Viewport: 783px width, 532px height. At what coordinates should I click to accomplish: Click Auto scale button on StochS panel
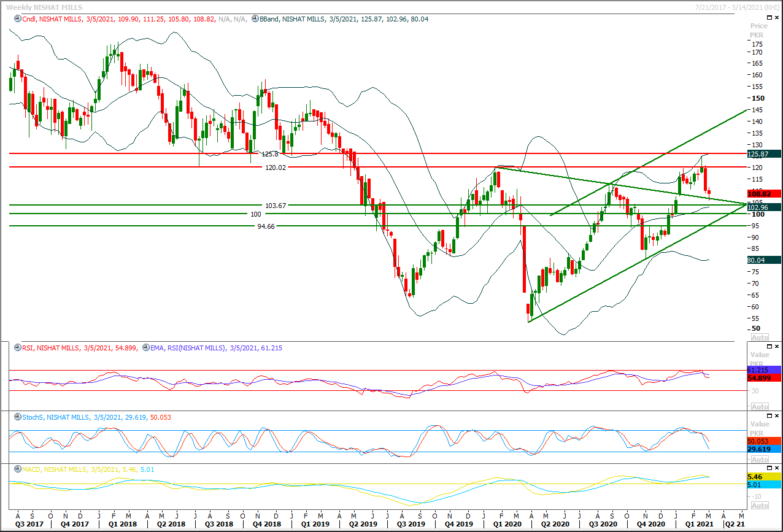tap(760, 460)
